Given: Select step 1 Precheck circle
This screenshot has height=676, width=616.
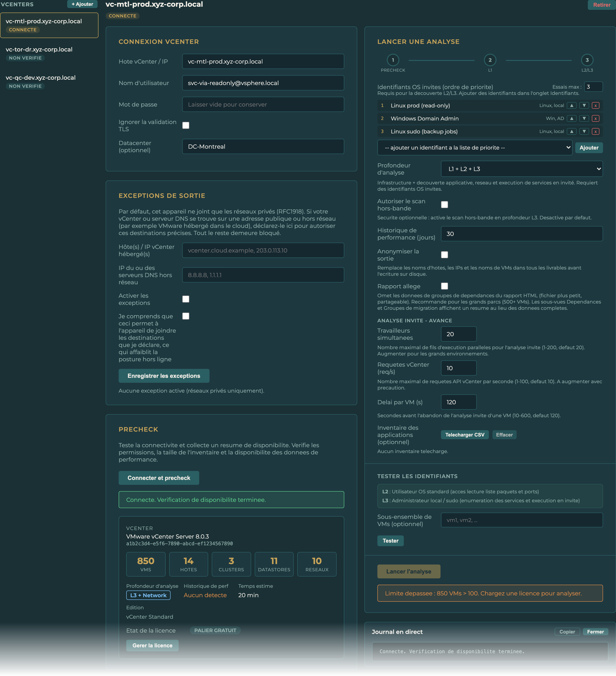Looking at the screenshot, I should [393, 60].
